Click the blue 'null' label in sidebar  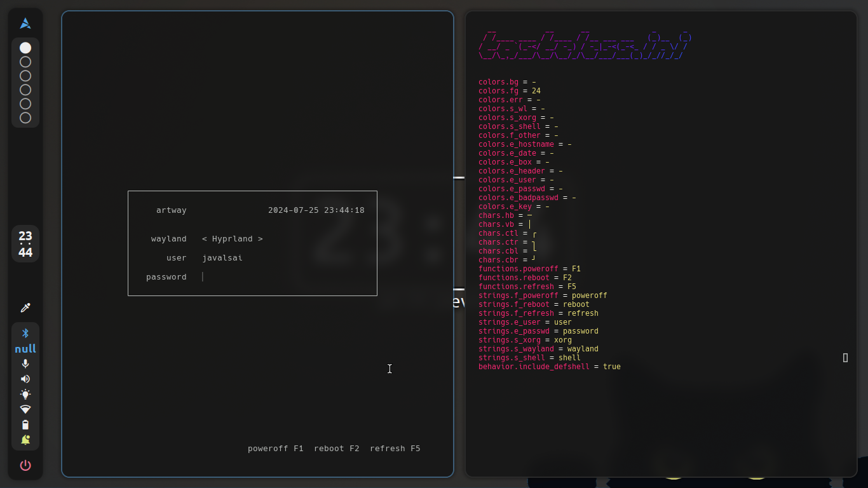pos(25,349)
